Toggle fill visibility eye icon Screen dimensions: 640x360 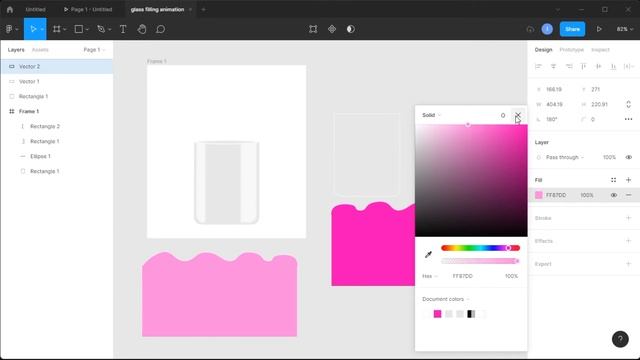613,195
